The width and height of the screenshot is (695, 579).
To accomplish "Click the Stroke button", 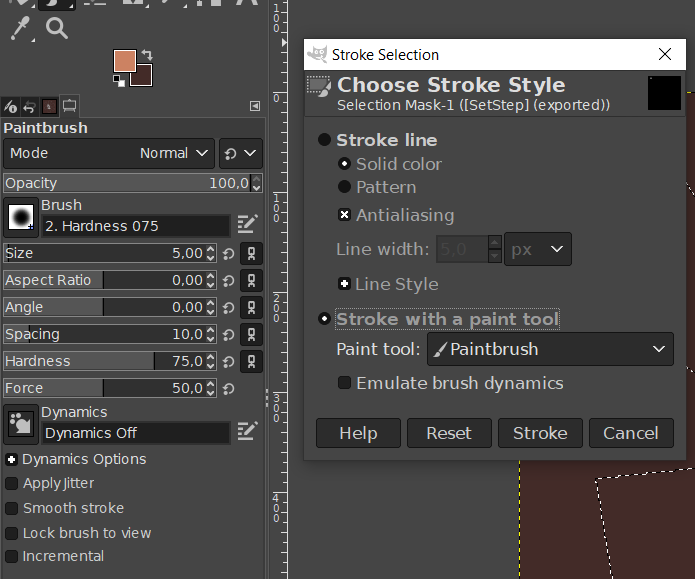I will click(x=540, y=433).
